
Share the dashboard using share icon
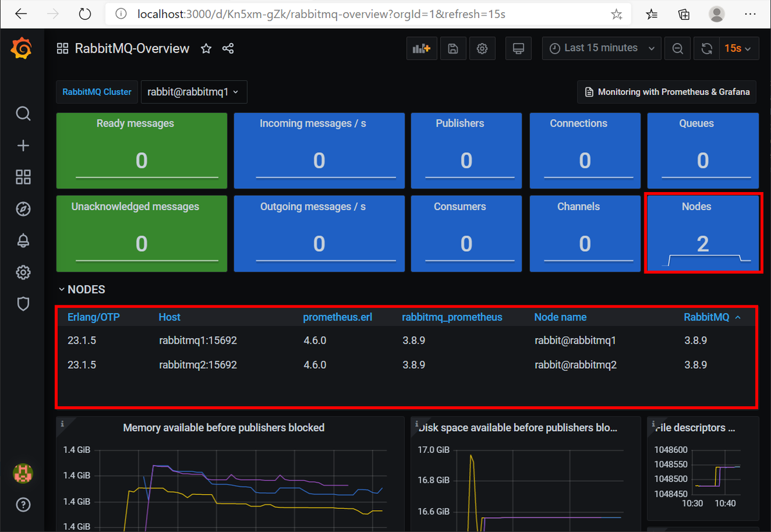point(228,48)
